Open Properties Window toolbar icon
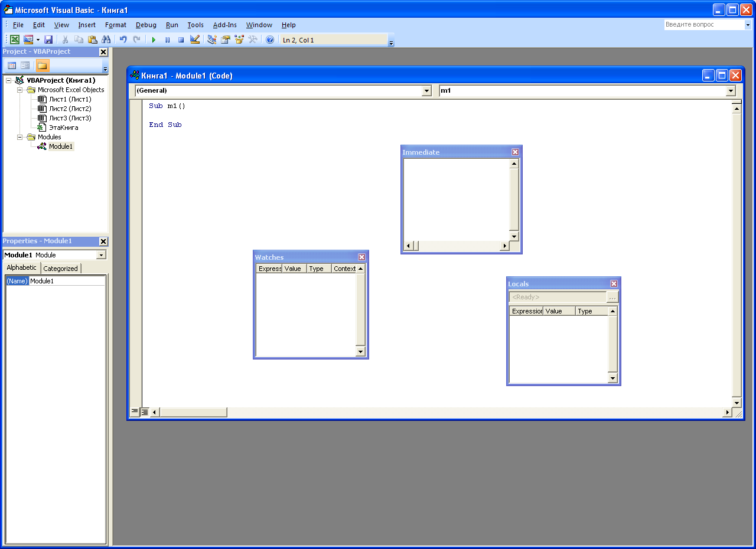 226,40
